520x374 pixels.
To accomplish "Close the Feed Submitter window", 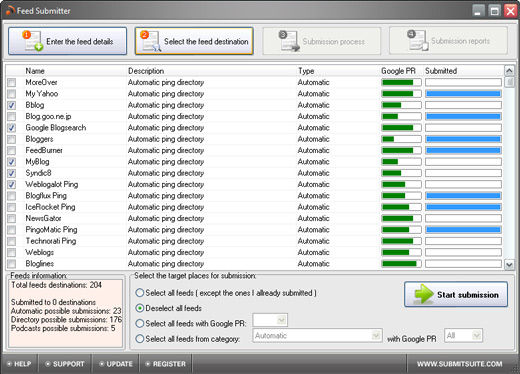I will tap(511, 11).
